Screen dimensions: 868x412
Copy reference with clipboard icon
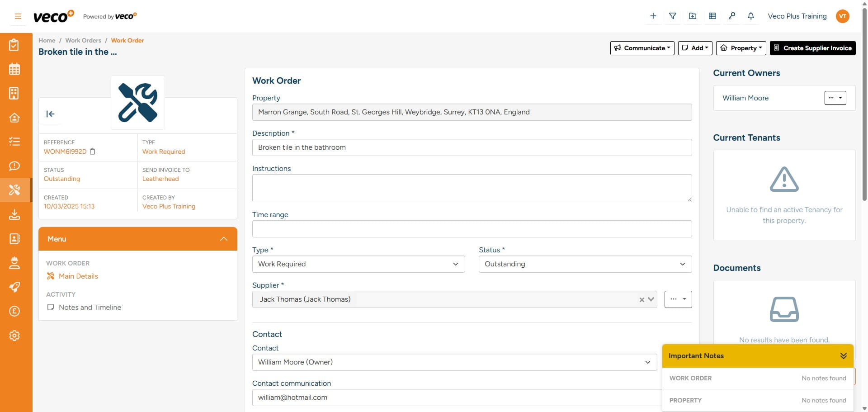[x=93, y=152]
